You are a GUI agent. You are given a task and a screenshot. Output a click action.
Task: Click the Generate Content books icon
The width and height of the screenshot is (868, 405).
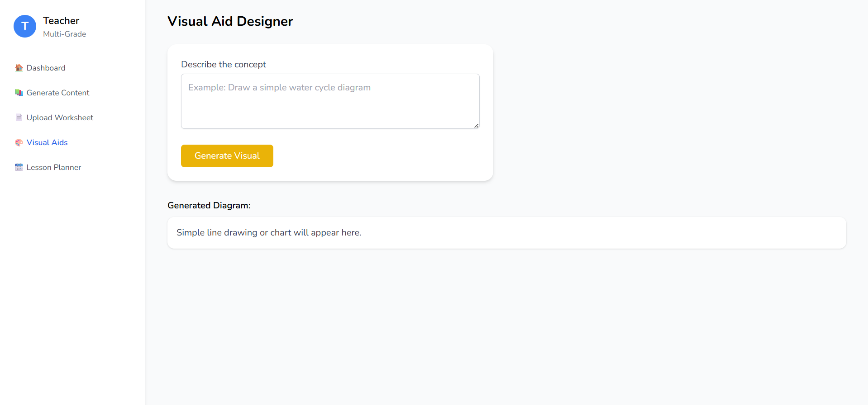19,93
